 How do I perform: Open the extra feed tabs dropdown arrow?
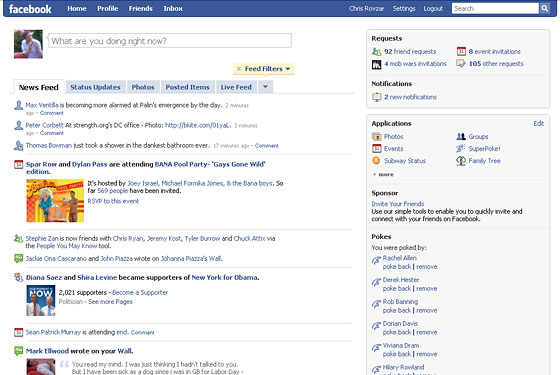pos(265,87)
